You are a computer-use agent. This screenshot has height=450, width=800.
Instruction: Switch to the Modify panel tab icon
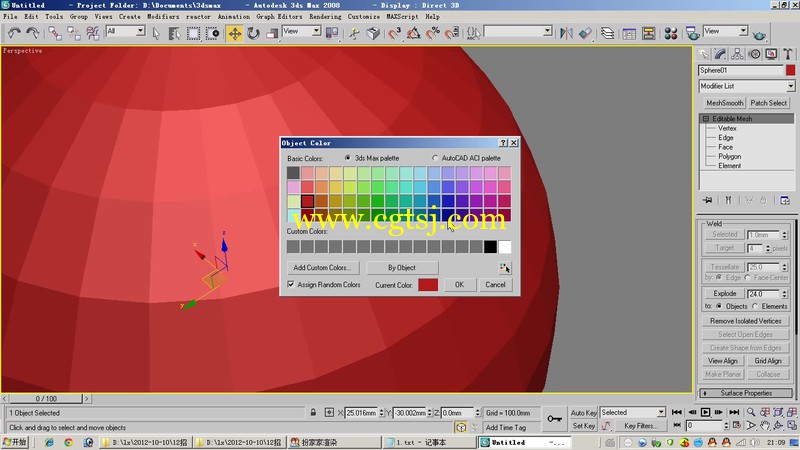coord(720,54)
